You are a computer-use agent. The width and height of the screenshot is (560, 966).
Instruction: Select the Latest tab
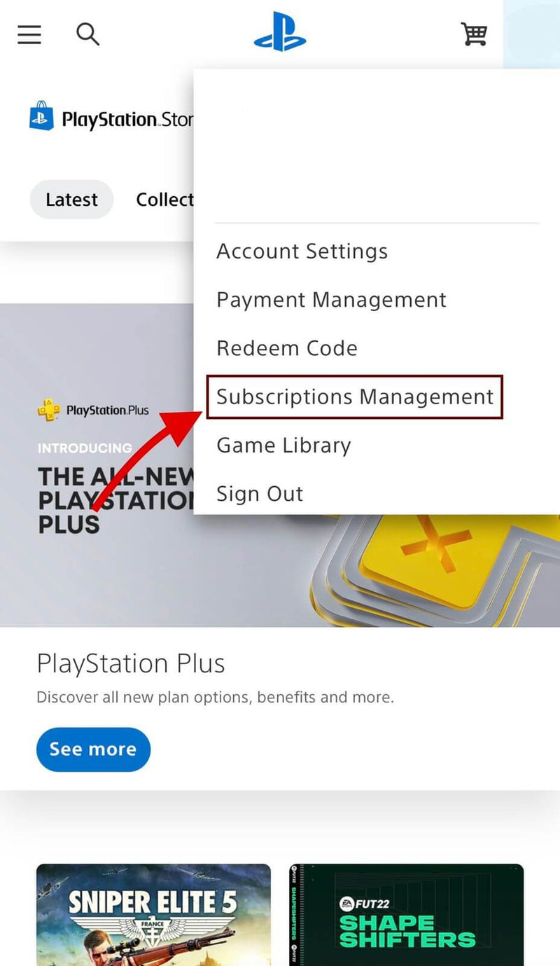(71, 200)
